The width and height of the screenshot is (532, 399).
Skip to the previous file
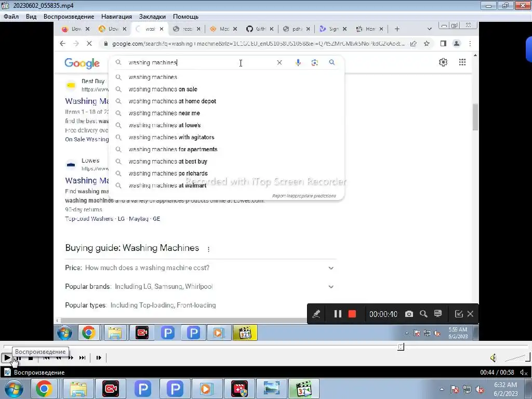46,357
